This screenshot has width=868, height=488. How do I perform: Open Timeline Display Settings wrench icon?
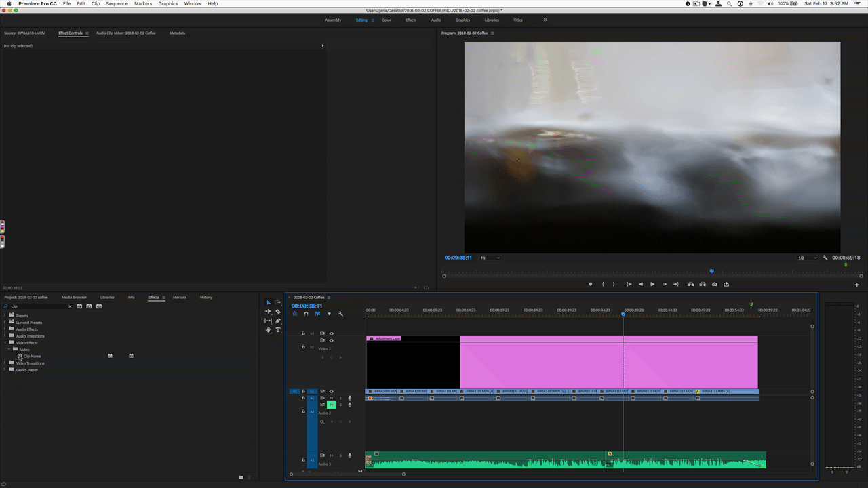click(340, 314)
